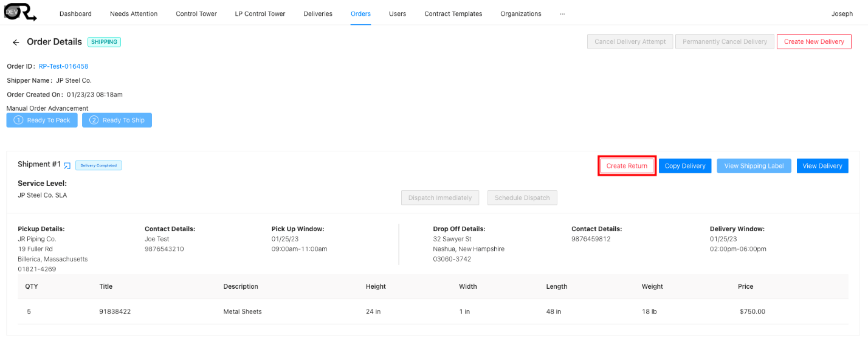Click the Create Return button
The image size is (868, 338).
pyautogui.click(x=627, y=166)
